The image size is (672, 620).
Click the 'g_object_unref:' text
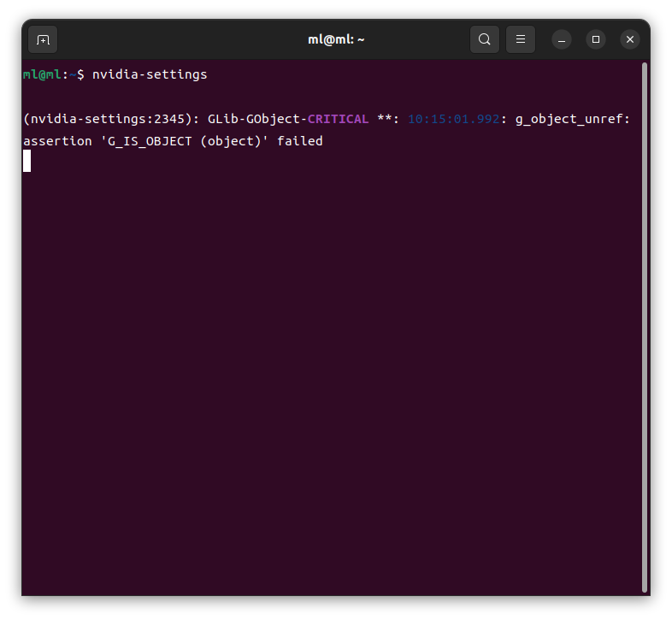tap(573, 119)
